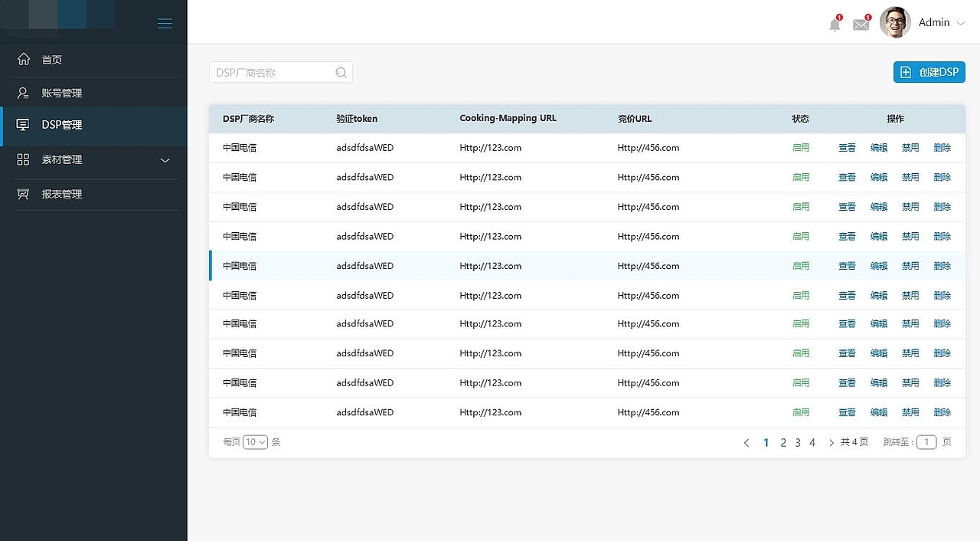This screenshot has width=980, height=541.
Task: Open the 报表管理 menu item
Action: pyautogui.click(x=93, y=194)
